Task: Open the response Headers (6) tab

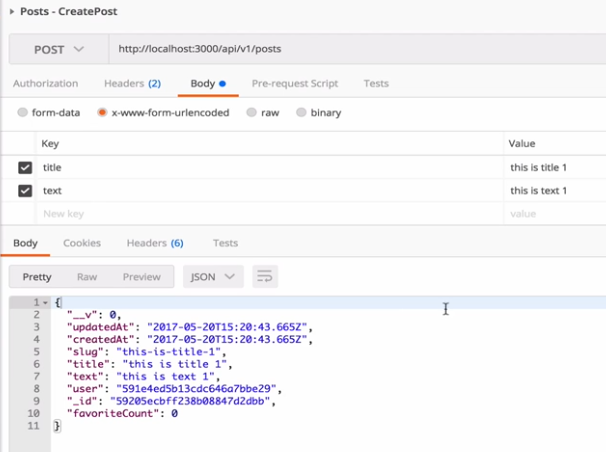Action: coord(154,243)
